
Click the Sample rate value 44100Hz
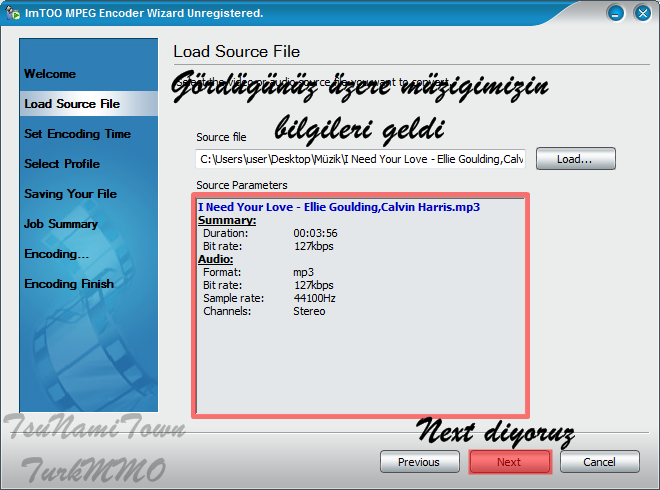pos(314,298)
